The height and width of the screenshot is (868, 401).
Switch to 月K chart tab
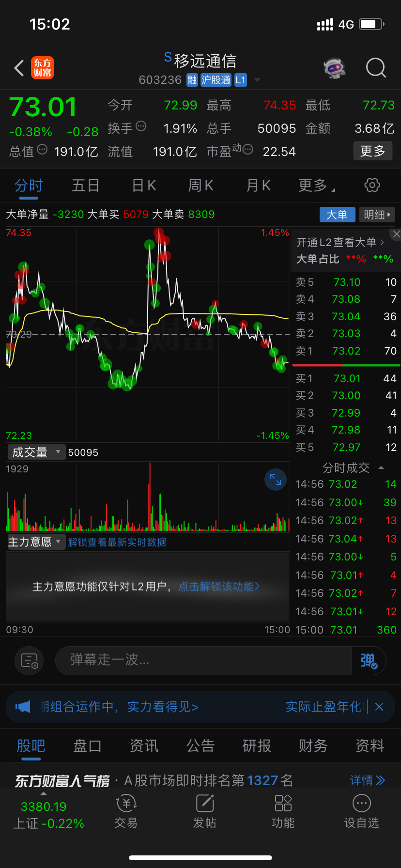click(258, 186)
